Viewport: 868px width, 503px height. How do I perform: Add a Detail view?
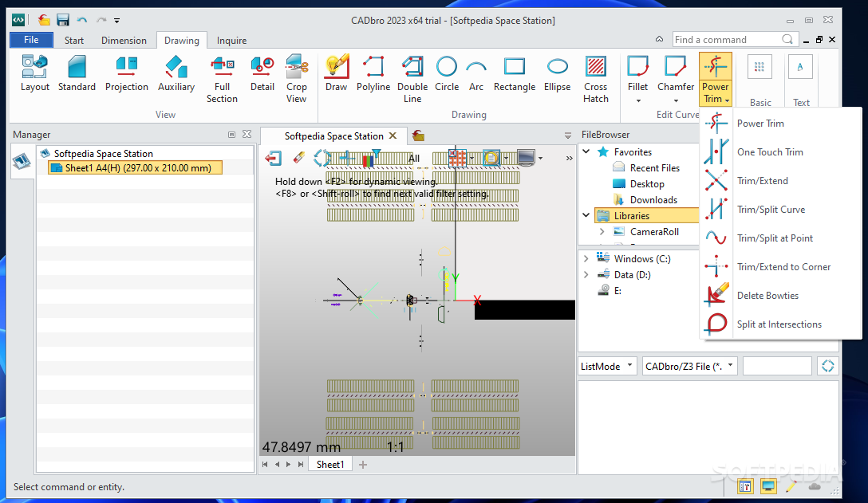262,73
